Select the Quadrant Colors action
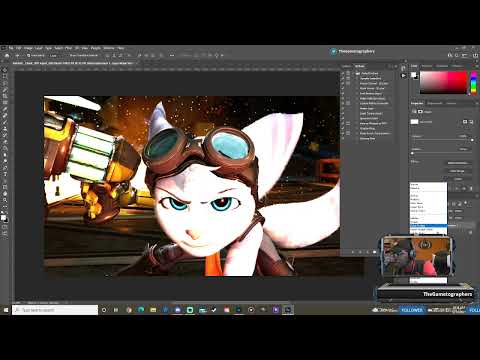 pos(370,118)
